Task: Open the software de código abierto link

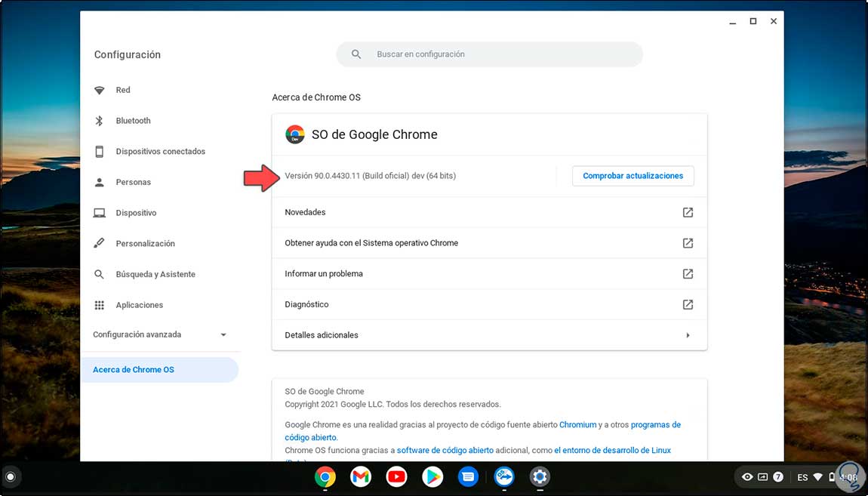Action: pos(445,451)
